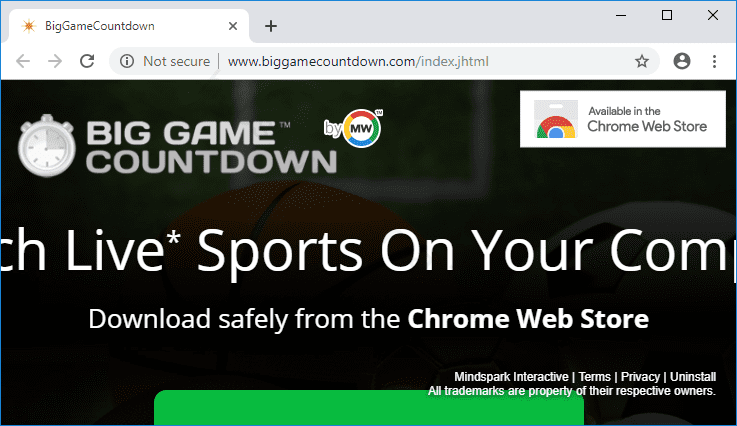Screen dimensions: 737x426
Task: Click the MW circular logo badge
Action: point(361,128)
